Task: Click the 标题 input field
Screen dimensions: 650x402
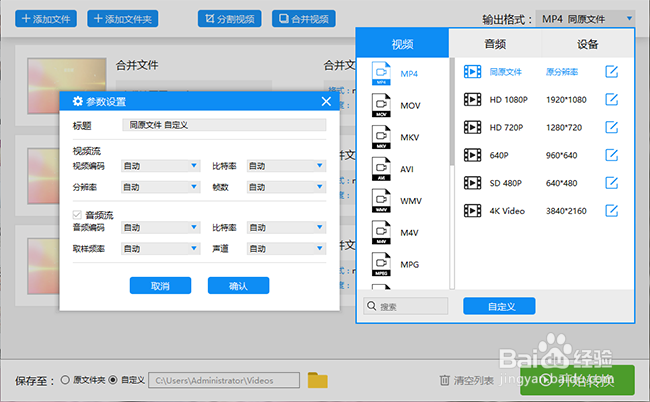Action: tap(224, 125)
